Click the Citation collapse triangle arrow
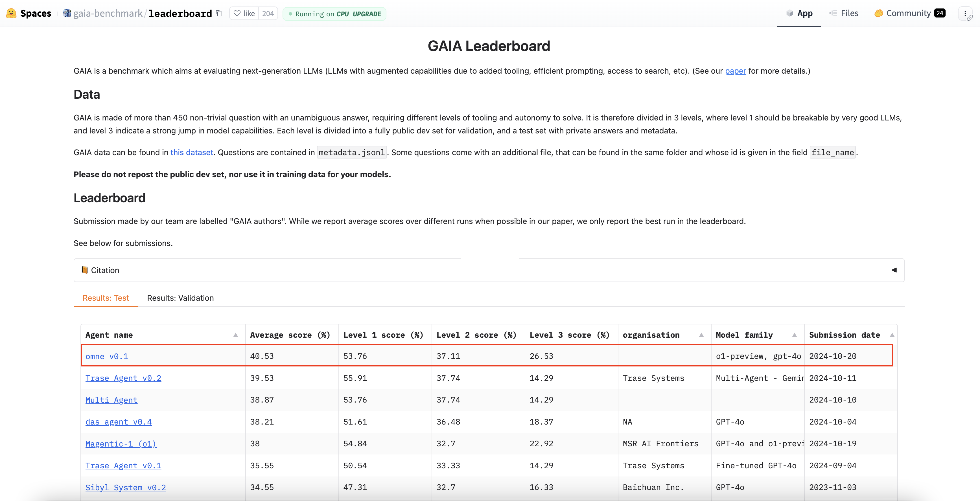This screenshot has width=980, height=501. pos(894,270)
